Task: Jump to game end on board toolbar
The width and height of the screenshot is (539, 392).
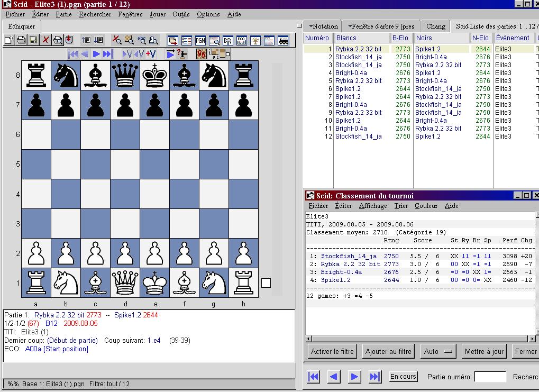Action: point(108,54)
